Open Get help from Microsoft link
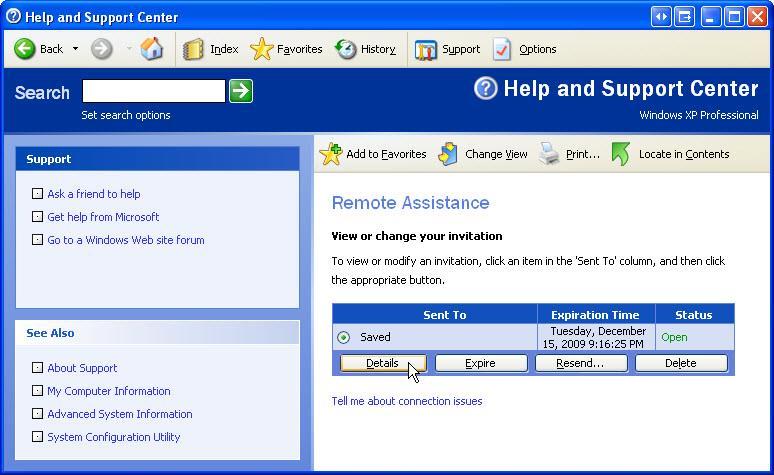This screenshot has width=774, height=475. (103, 217)
